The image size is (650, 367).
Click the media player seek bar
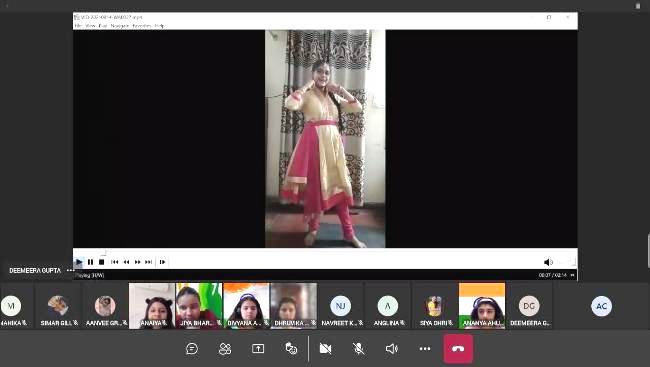325,252
